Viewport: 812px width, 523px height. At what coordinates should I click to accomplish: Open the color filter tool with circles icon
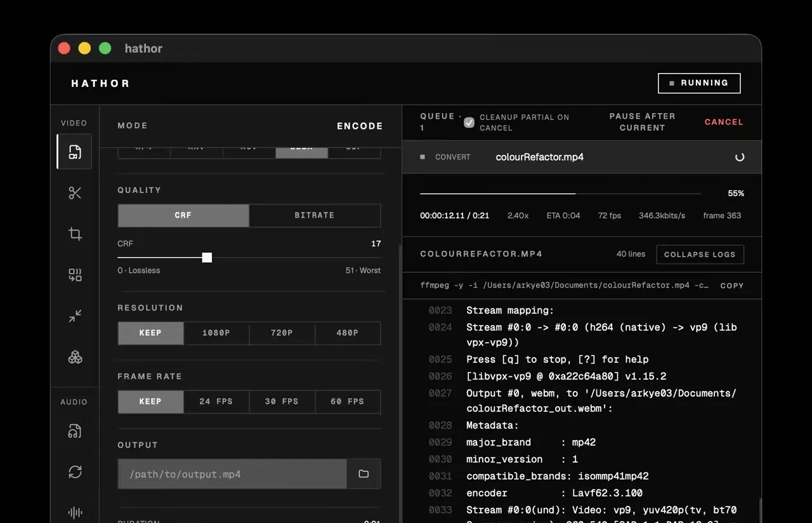point(74,357)
